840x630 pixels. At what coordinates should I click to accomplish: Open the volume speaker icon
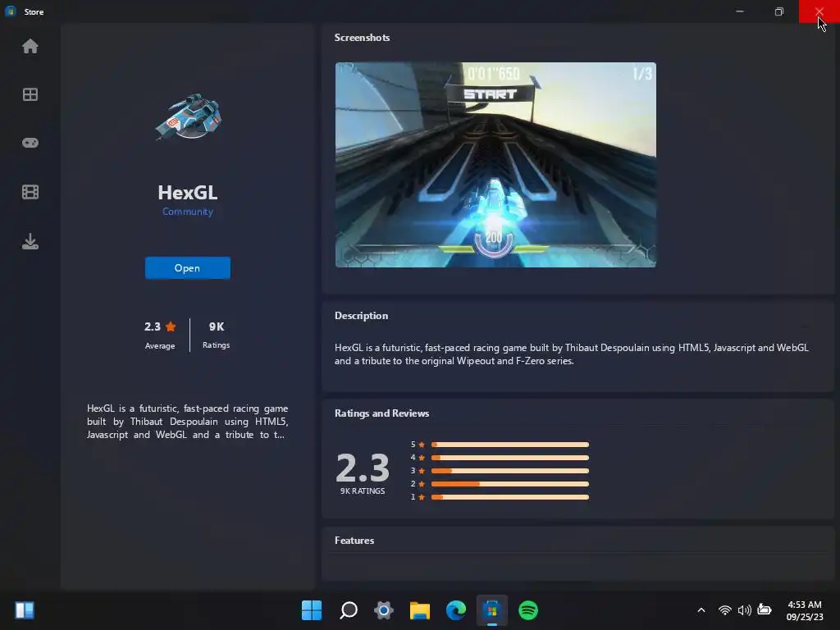pos(744,610)
